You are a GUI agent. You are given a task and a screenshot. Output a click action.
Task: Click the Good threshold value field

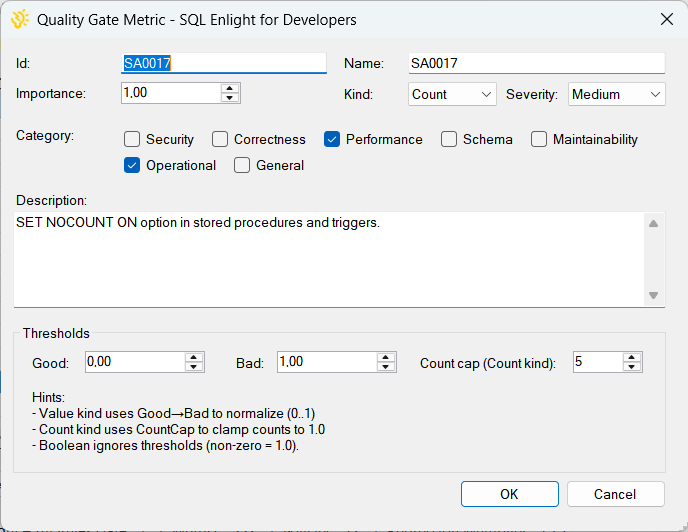pyautogui.click(x=135, y=362)
